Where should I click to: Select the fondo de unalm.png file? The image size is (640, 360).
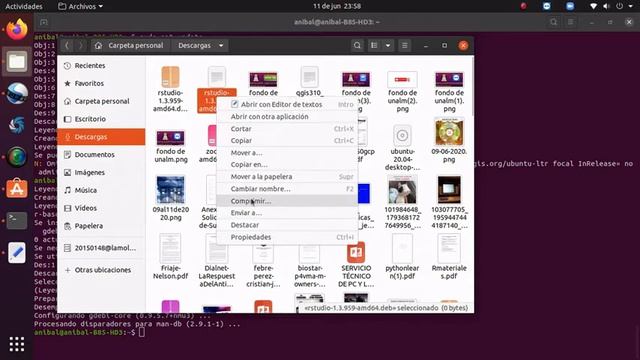[x=171, y=146]
